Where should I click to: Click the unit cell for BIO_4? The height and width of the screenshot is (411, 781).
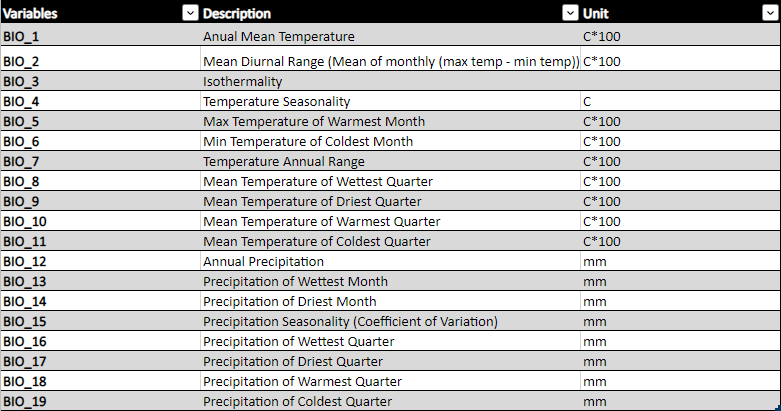tap(680, 102)
